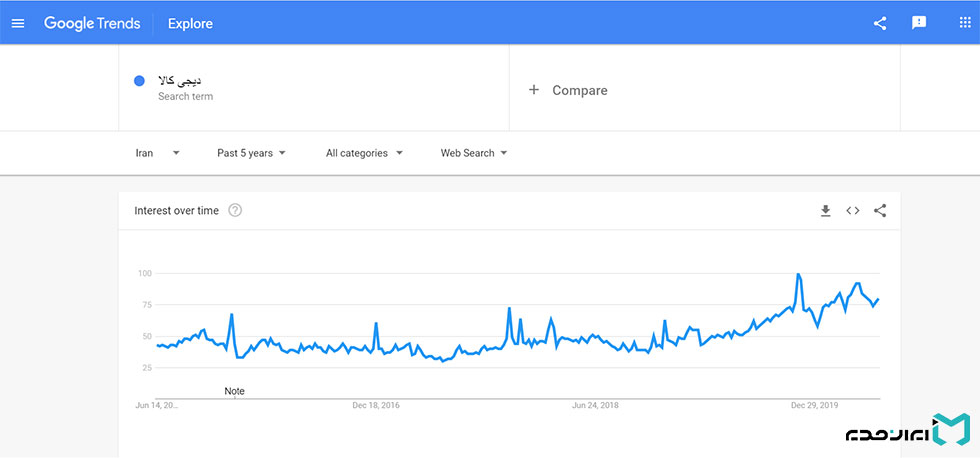Click the Compare button

click(579, 90)
